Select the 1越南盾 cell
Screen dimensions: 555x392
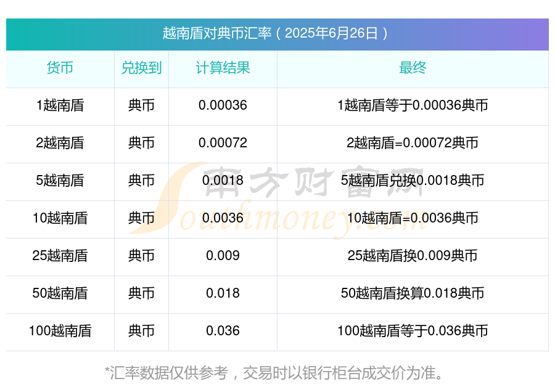[x=60, y=105]
